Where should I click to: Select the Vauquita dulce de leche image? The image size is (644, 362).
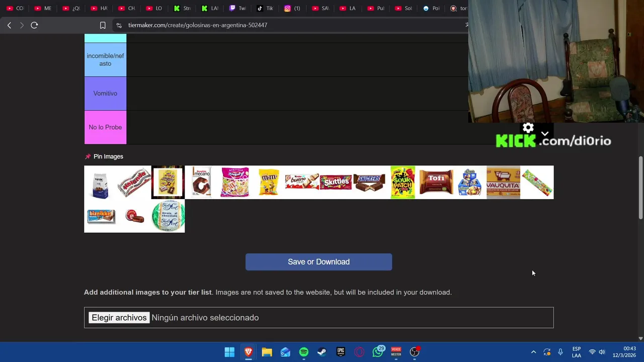click(x=503, y=183)
